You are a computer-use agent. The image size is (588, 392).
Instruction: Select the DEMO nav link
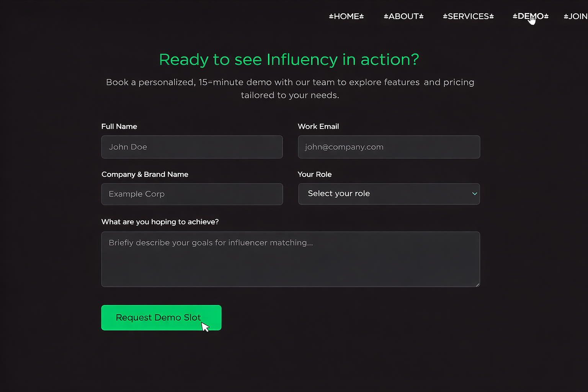click(x=530, y=16)
